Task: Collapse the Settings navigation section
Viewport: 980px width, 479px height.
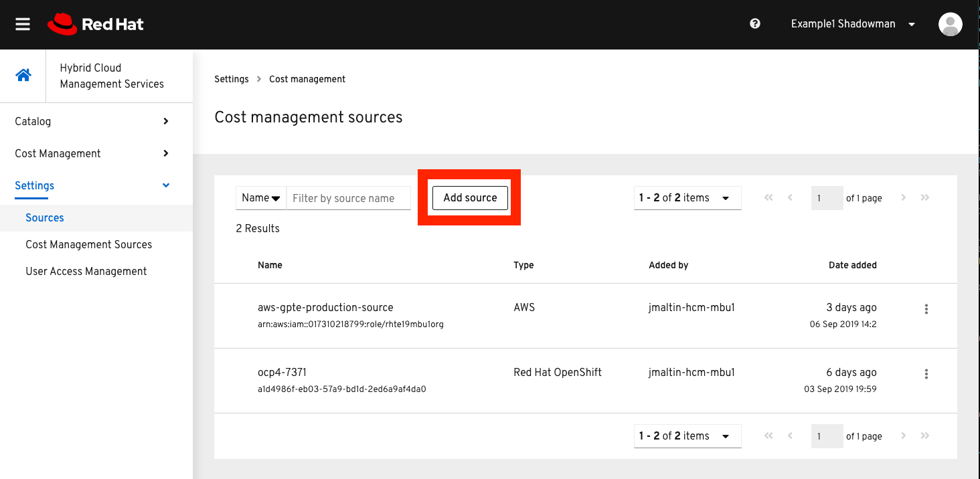Action: (96, 185)
